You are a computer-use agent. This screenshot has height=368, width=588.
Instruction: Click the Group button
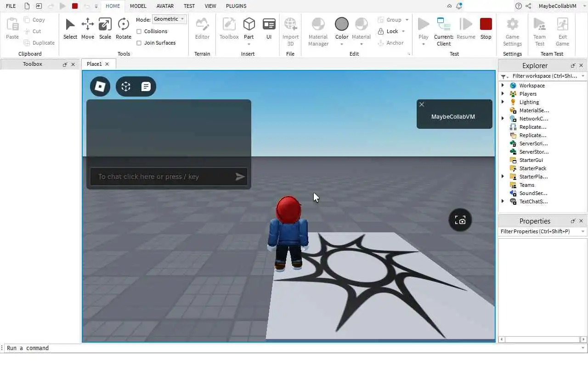[x=390, y=20]
